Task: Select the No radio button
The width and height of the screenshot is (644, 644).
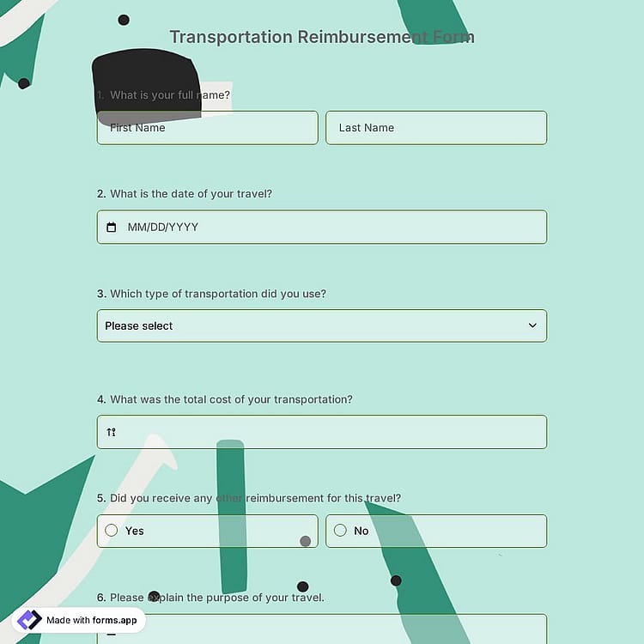Action: pyautogui.click(x=340, y=531)
